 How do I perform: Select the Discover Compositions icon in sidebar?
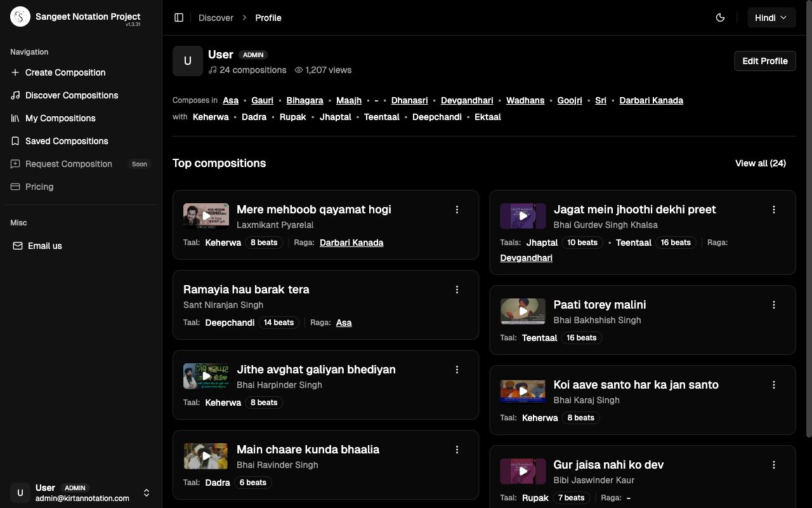pyautogui.click(x=15, y=95)
